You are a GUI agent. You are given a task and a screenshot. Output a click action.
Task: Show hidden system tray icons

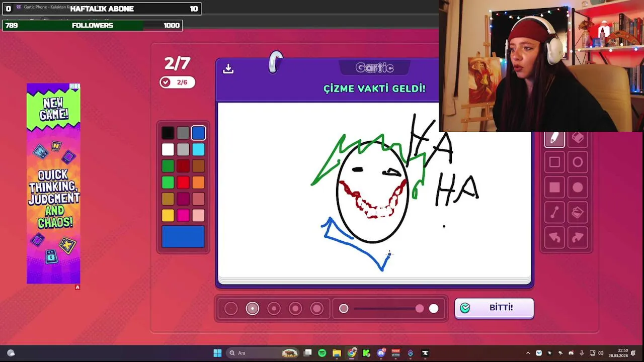(x=528, y=353)
